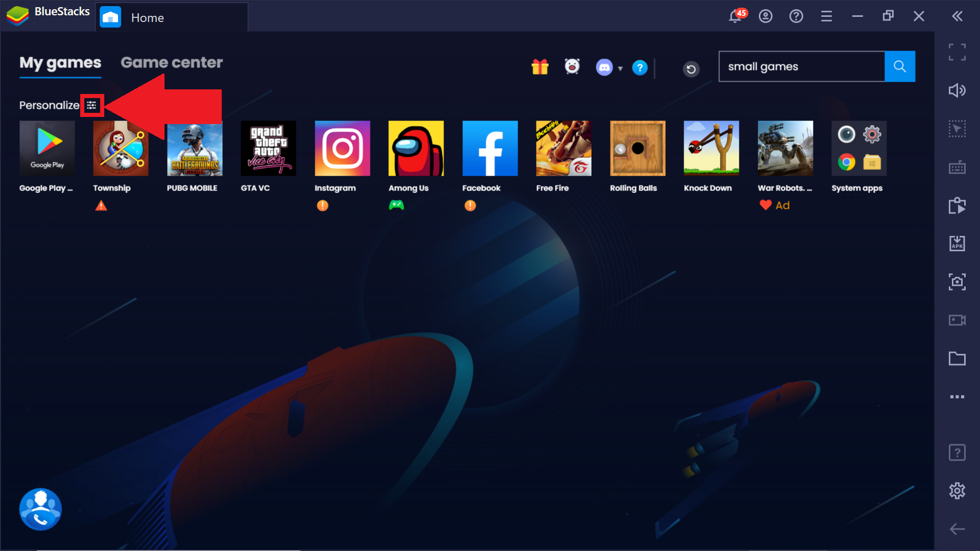Switch to the My games tab

click(x=60, y=63)
